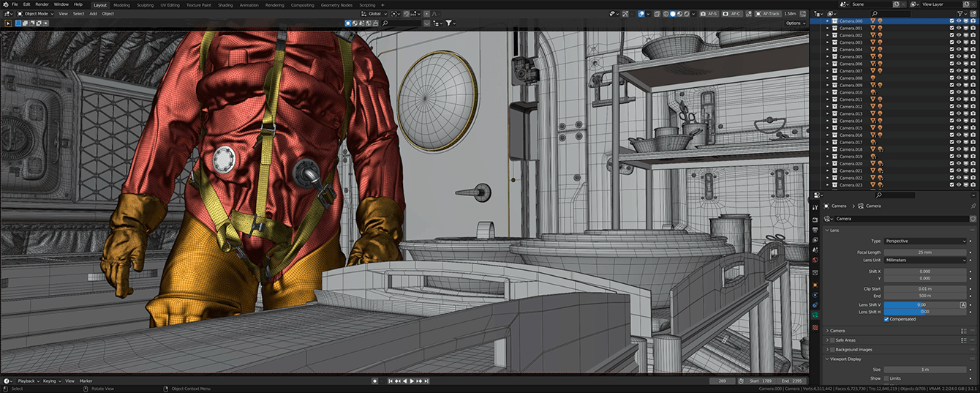
Task: Enable the Safe Areas checkbox
Action: pos(832,340)
